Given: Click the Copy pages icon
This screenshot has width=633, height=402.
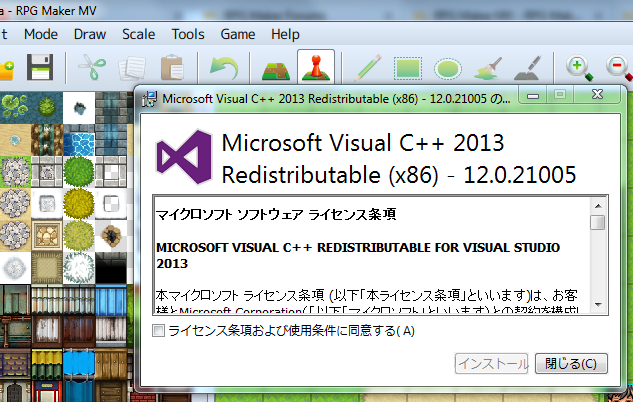Looking at the screenshot, I should click(132, 68).
